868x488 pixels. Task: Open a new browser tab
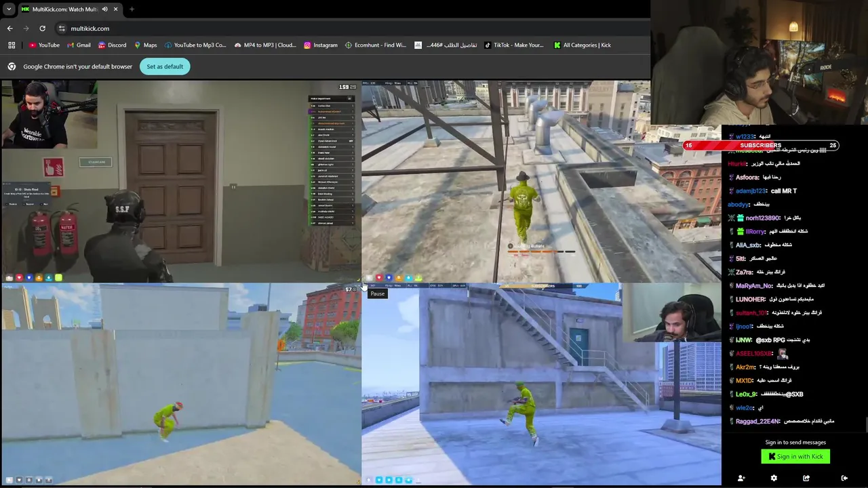tap(132, 9)
